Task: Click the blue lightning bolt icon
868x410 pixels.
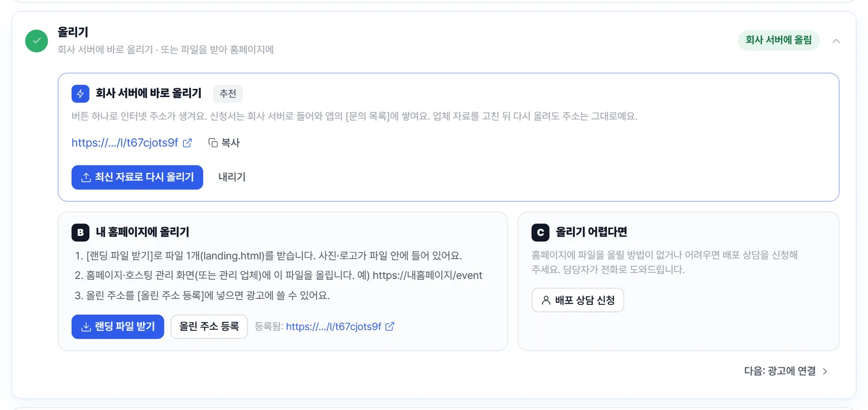Action: (x=80, y=93)
